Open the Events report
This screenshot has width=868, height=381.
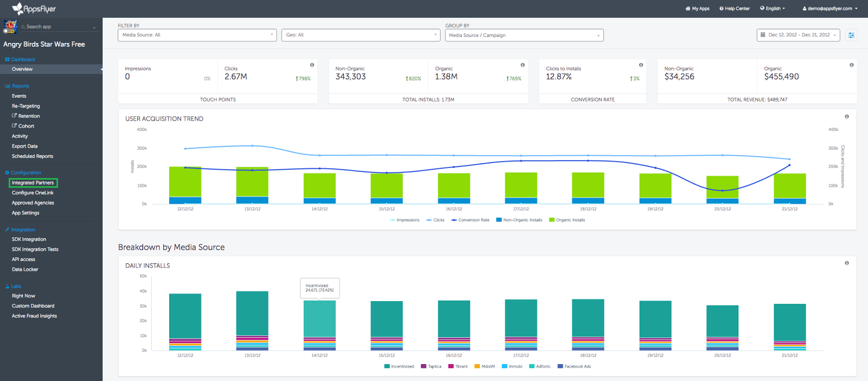pyautogui.click(x=19, y=96)
